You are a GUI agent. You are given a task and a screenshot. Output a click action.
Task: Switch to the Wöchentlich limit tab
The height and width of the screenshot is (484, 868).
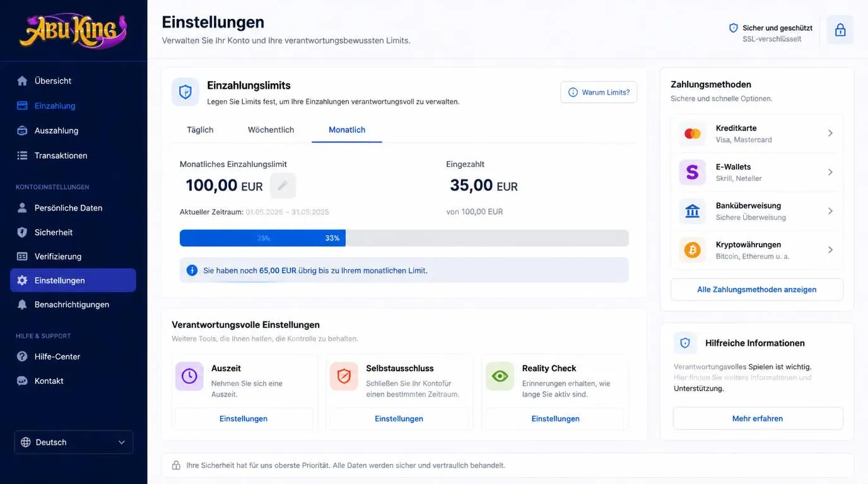[x=271, y=130]
